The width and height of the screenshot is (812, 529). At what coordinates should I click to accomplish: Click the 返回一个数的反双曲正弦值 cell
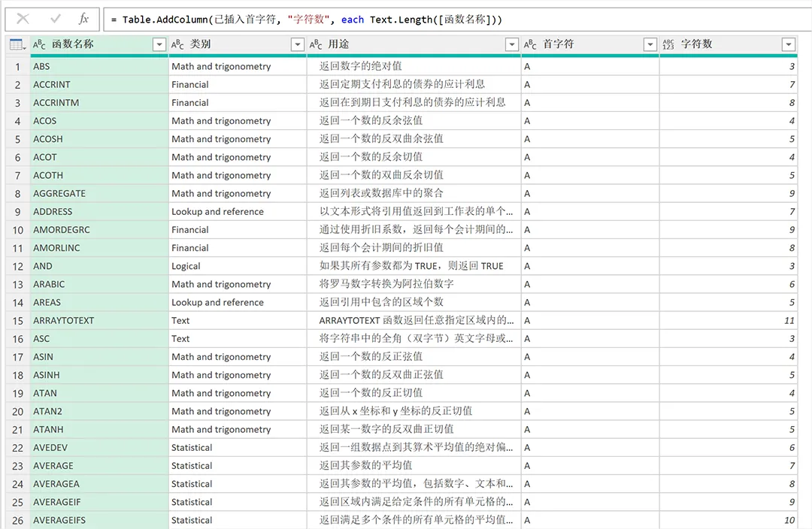point(414,375)
